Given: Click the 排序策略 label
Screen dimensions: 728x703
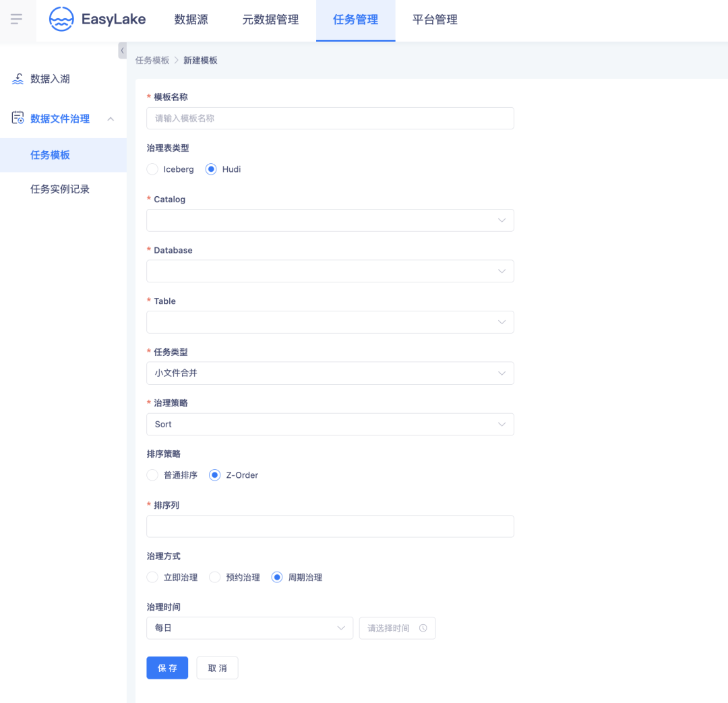Looking at the screenshot, I should 163,454.
